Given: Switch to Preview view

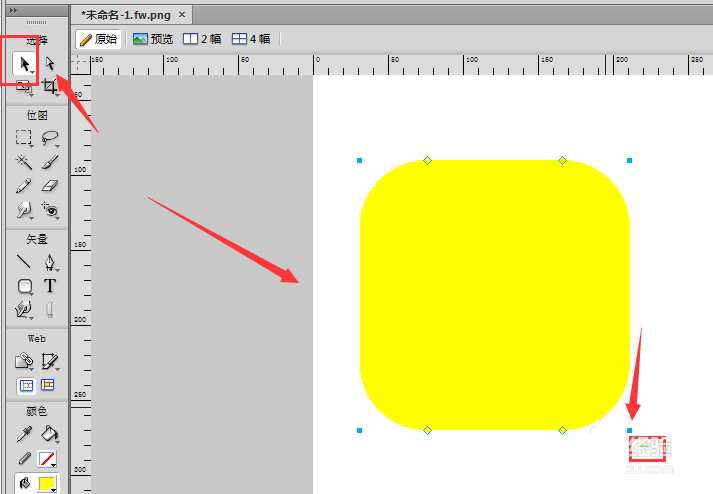Looking at the screenshot, I should pos(153,39).
